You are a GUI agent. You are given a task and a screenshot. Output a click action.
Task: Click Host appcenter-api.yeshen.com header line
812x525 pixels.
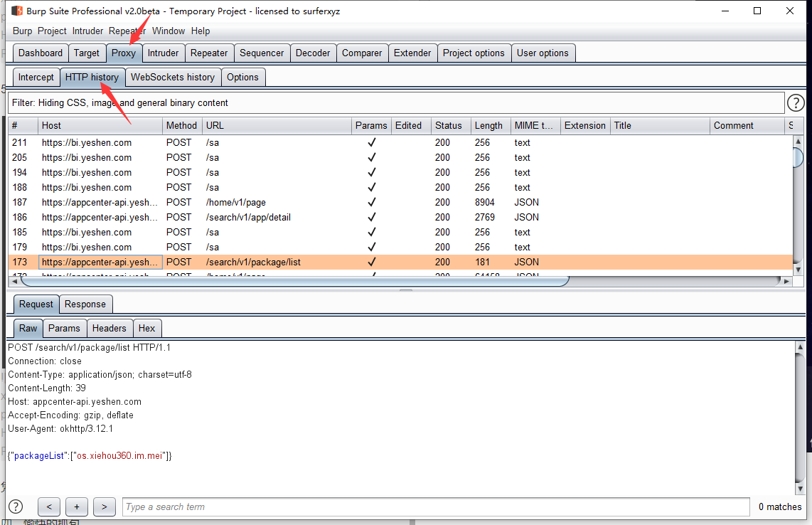75,402
